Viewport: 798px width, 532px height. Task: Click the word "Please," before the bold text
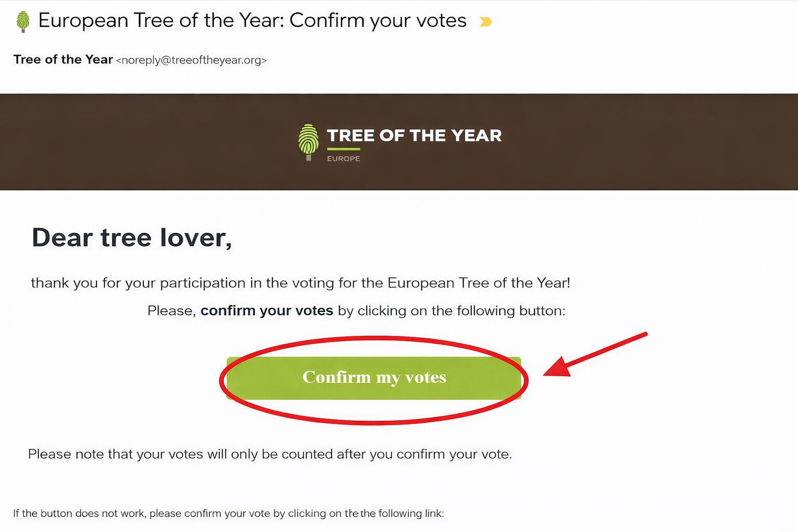(171, 311)
